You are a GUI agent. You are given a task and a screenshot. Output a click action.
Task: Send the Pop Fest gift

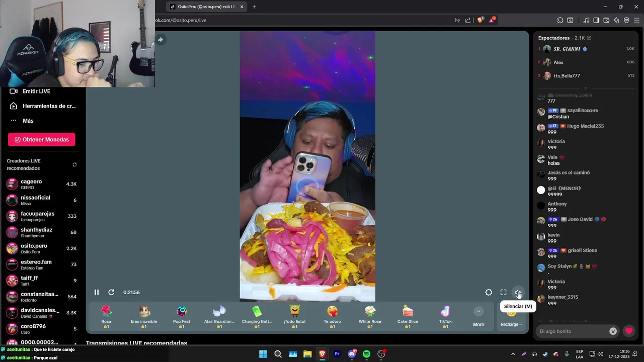(x=182, y=317)
